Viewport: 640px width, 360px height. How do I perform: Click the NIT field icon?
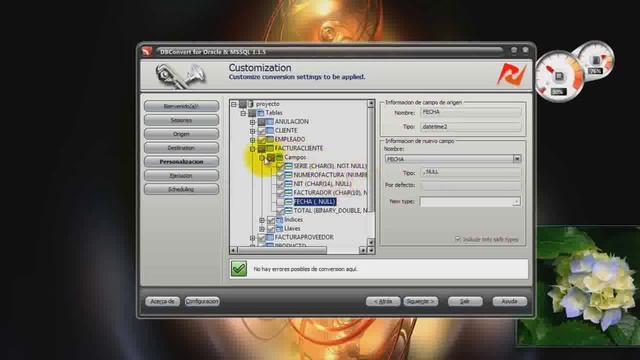click(289, 184)
